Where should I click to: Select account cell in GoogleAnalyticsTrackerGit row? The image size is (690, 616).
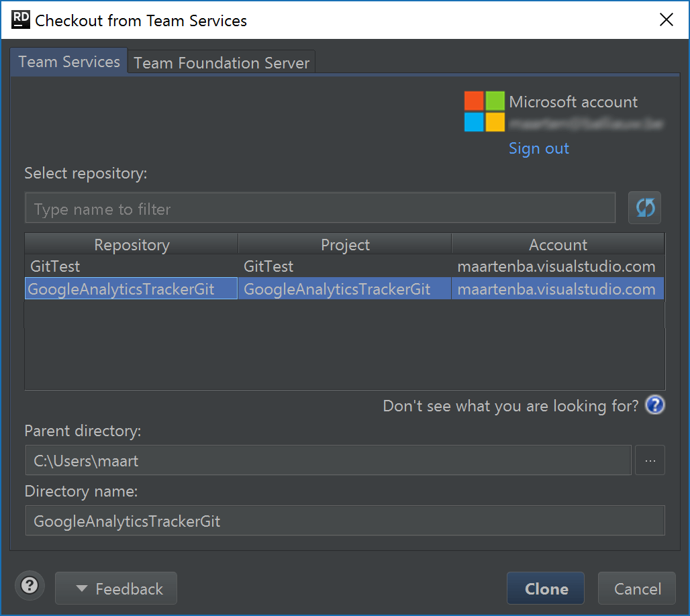coord(558,289)
